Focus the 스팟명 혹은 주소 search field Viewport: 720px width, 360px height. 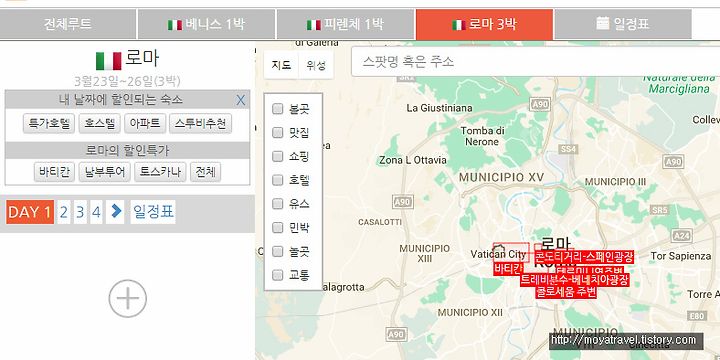pos(535,62)
